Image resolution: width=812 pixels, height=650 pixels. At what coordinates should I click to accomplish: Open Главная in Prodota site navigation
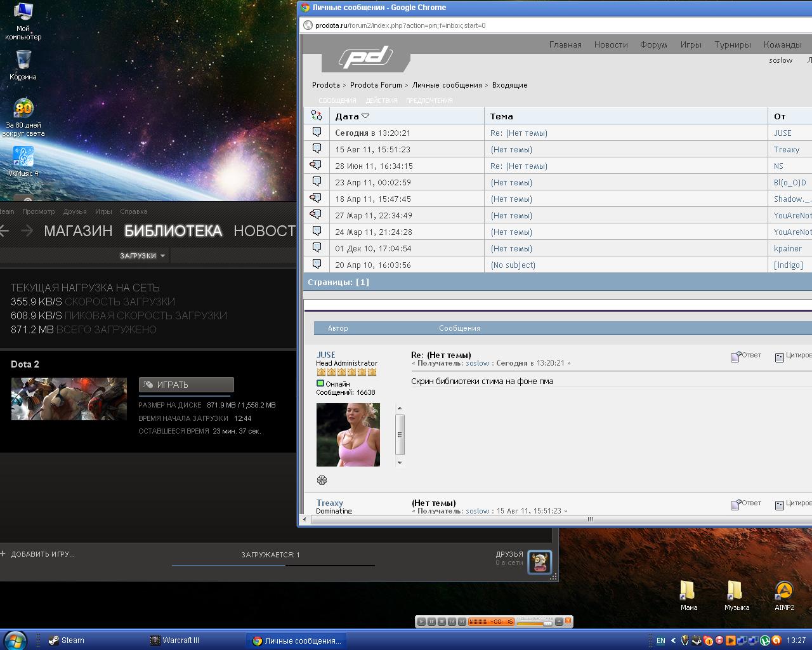[565, 44]
